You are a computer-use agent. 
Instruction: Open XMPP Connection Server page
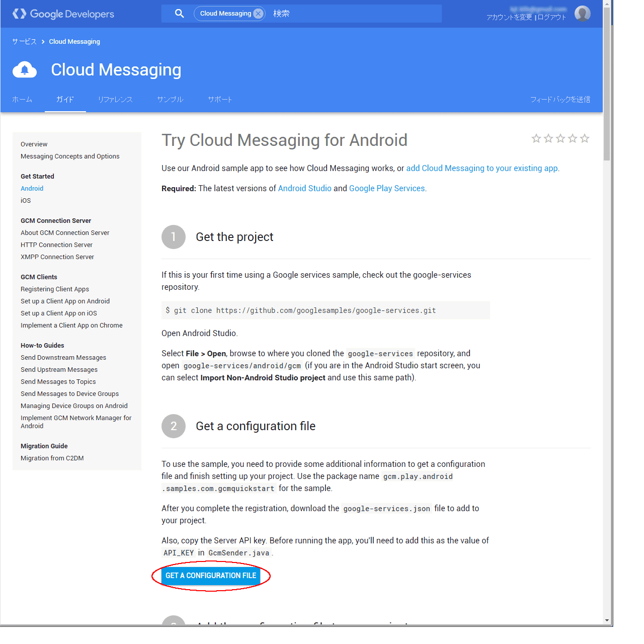(x=57, y=257)
